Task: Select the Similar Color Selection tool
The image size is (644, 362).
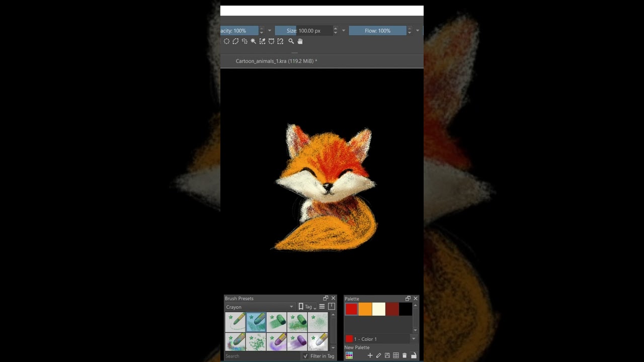Action: pyautogui.click(x=262, y=41)
